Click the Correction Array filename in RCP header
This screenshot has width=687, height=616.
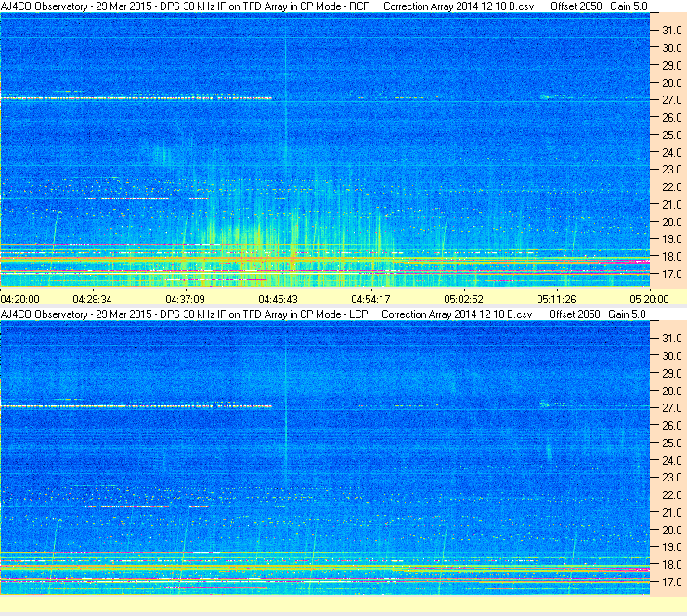(459, 6)
